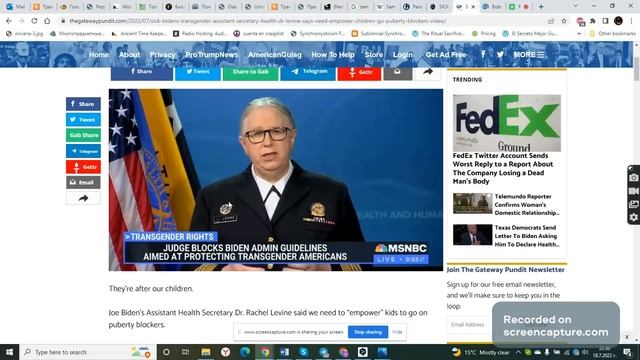Click the screen recorder video camera icon
Viewport: 640px width, 360px height.
(x=633, y=191)
